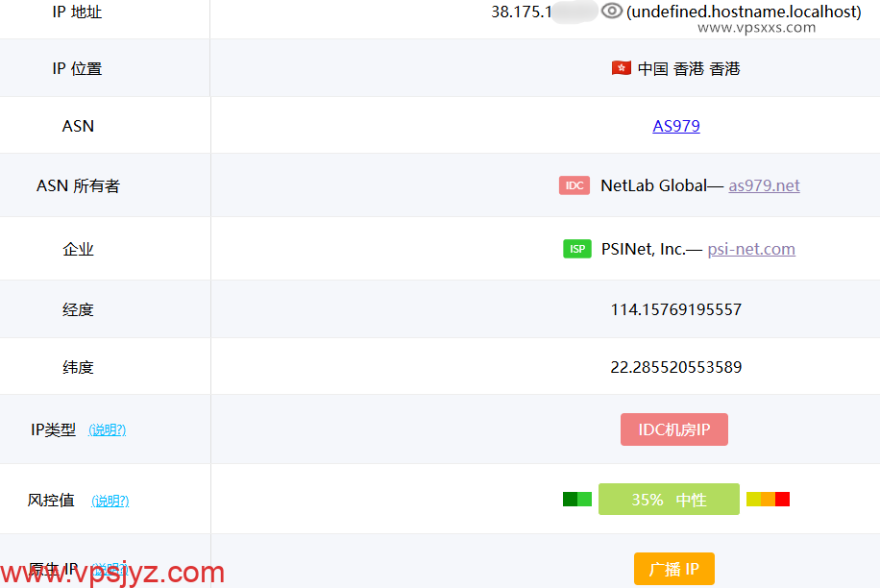Viewport: 880px width, 588px height.
Task: Select the PSINet, Inc. company name
Action: click(643, 249)
